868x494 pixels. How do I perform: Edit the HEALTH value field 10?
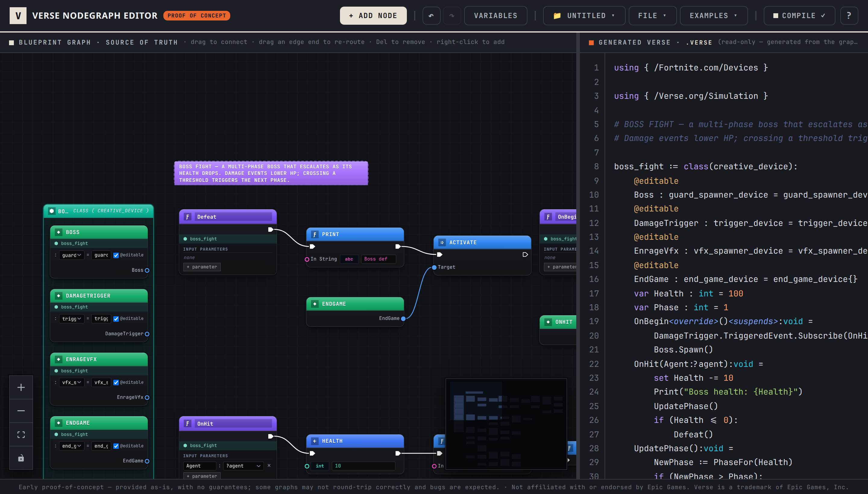coord(363,466)
